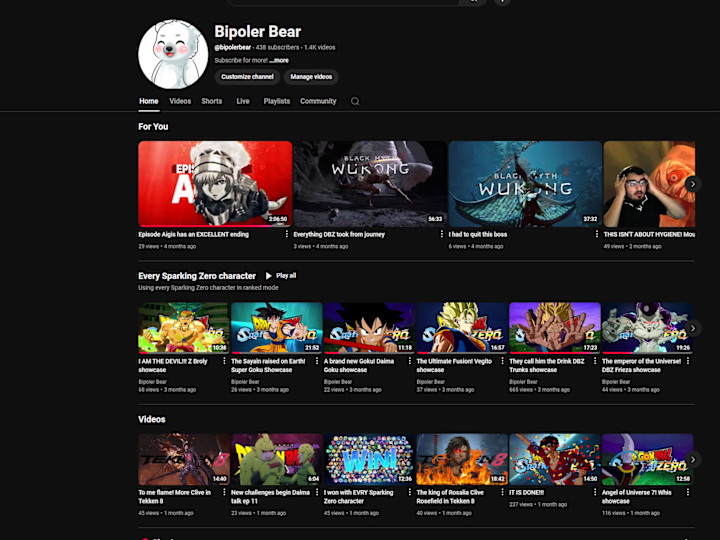Open options menu for Everything DBZ took from journey
Screen dimensions: 720x540
coord(442,234)
